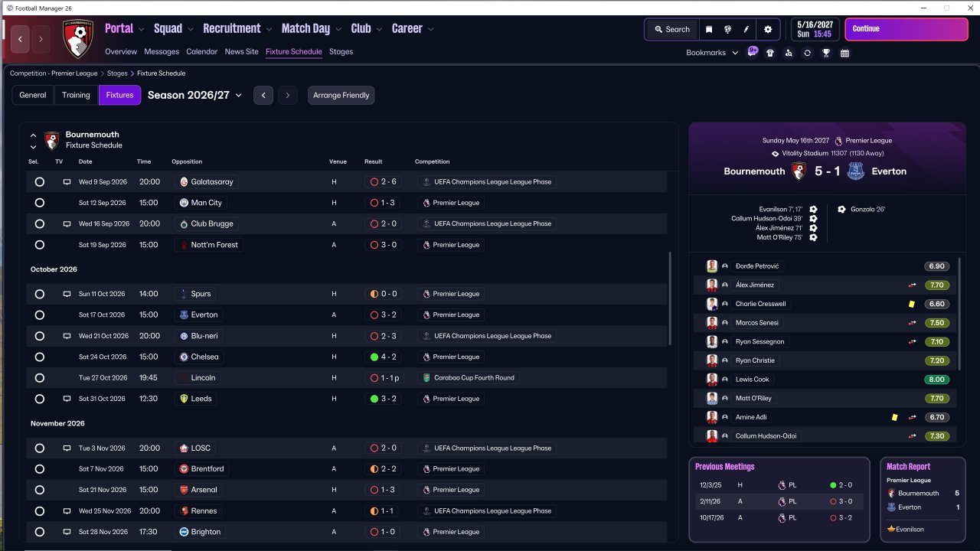The width and height of the screenshot is (980, 551).
Task: Go to previous season with left arrow
Action: [x=263, y=95]
